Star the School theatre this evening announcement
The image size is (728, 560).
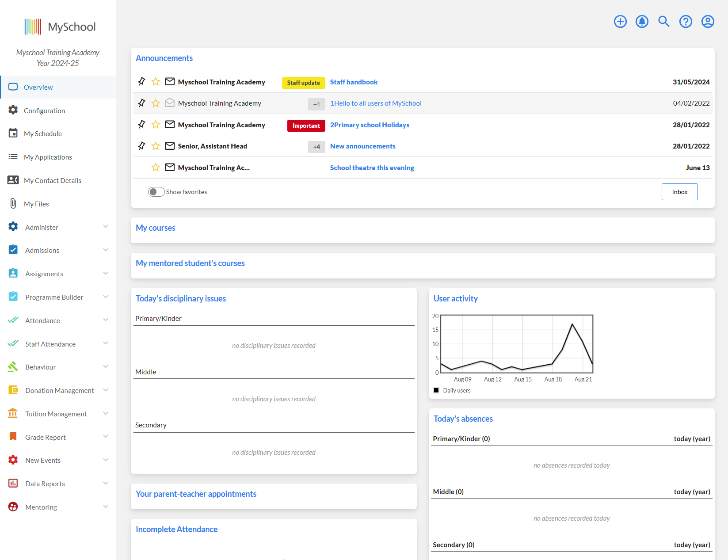pyautogui.click(x=155, y=168)
